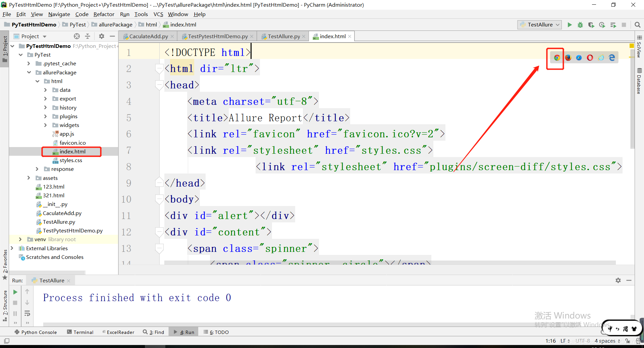Screen dimensions: 644x348
Task: Open the Refactor menu
Action: (x=104, y=14)
